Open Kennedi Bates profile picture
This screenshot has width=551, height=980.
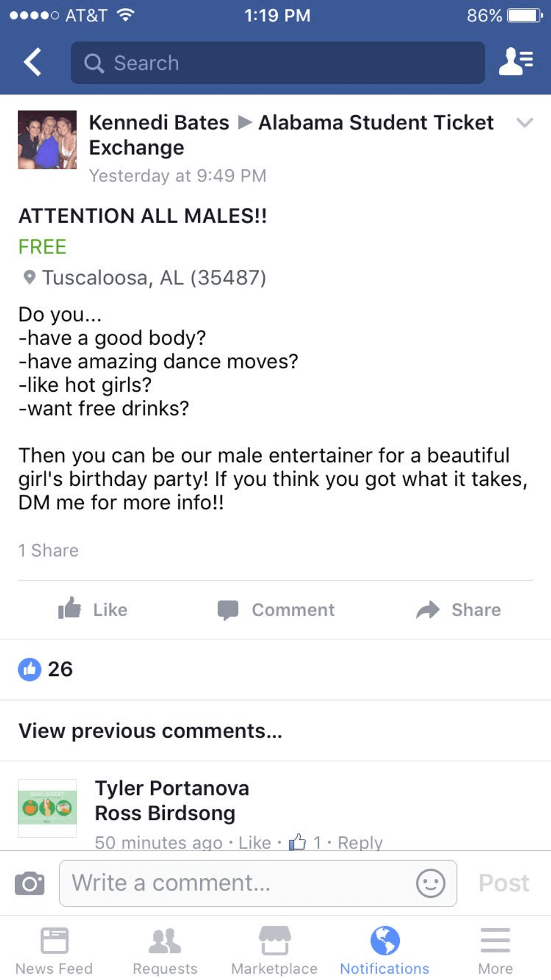click(x=47, y=140)
